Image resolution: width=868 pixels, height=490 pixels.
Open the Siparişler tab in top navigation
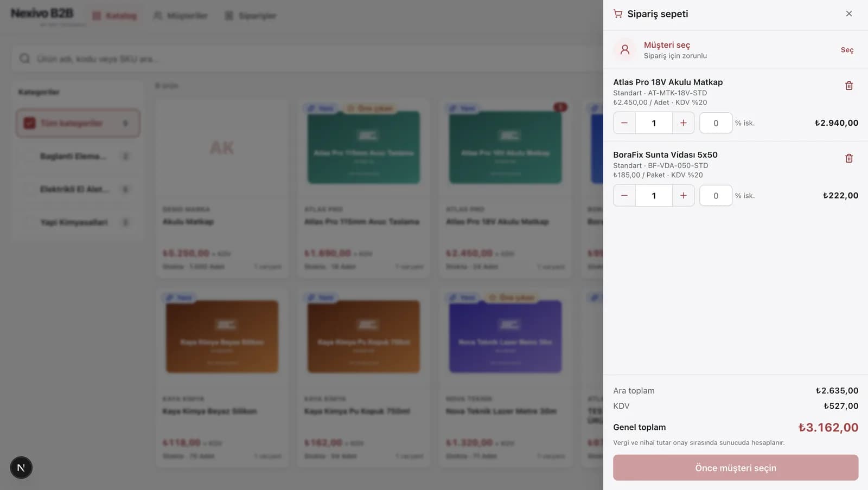251,16
